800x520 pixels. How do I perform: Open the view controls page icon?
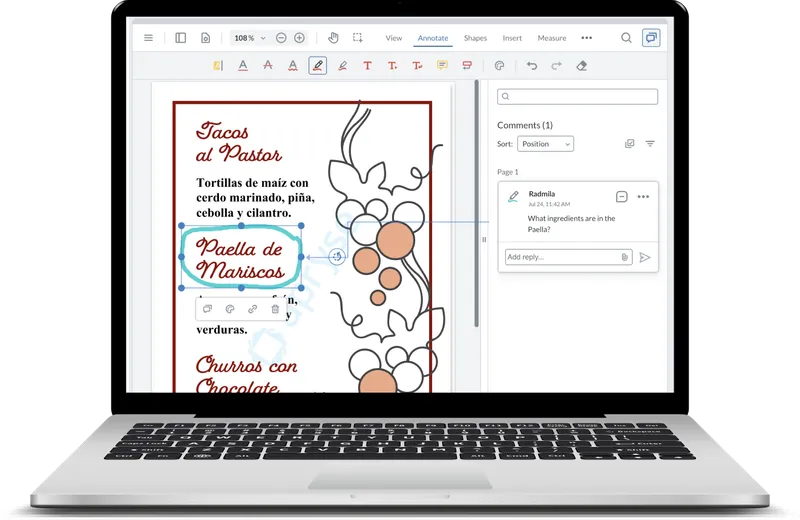pyautogui.click(x=206, y=38)
